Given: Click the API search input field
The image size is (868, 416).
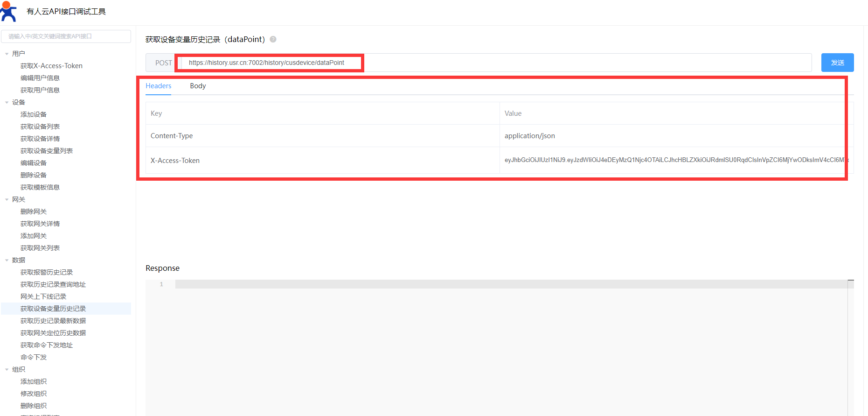Looking at the screenshot, I should coord(66,36).
